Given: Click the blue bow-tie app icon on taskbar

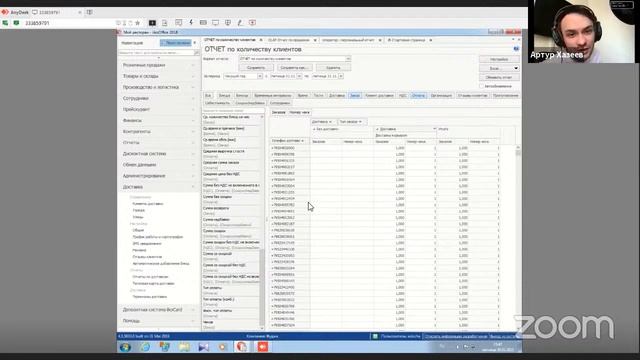Looking at the screenshot, I should click(x=204, y=347).
